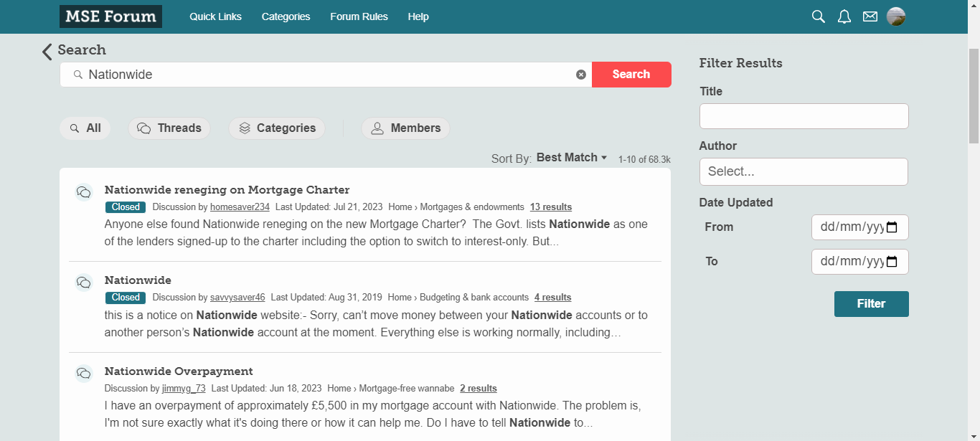Click the Closed badge on the Mortgage Charter thread
Viewport: 980px width, 441px height.
pyautogui.click(x=126, y=207)
